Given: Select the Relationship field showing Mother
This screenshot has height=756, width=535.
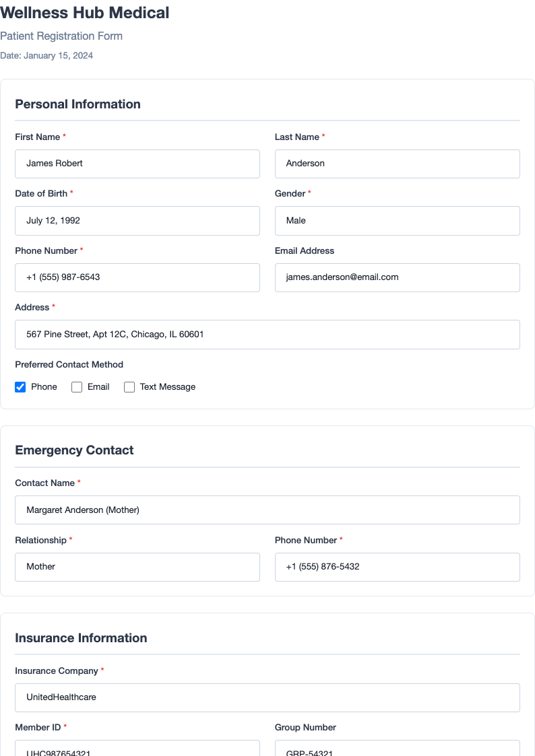Looking at the screenshot, I should (137, 567).
